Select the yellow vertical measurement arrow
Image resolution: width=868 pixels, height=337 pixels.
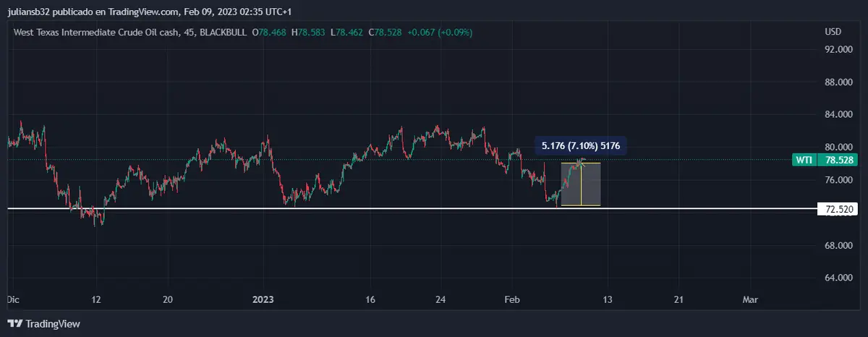point(581,184)
